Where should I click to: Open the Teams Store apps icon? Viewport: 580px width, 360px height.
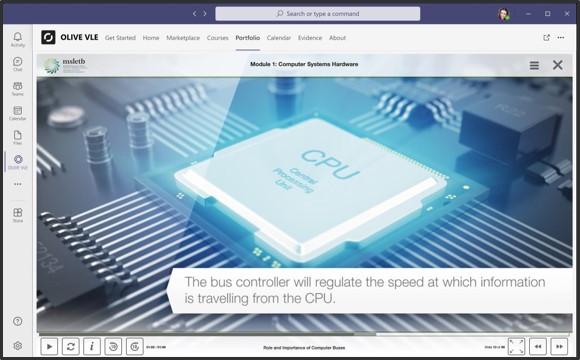coord(17,215)
